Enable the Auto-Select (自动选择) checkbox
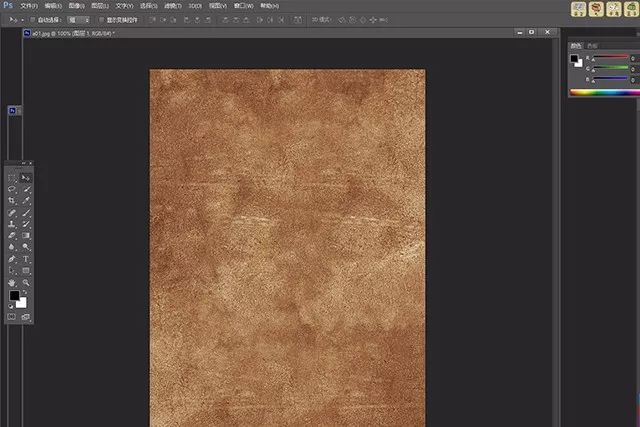Image resolution: width=640 pixels, height=427 pixels. click(33, 19)
